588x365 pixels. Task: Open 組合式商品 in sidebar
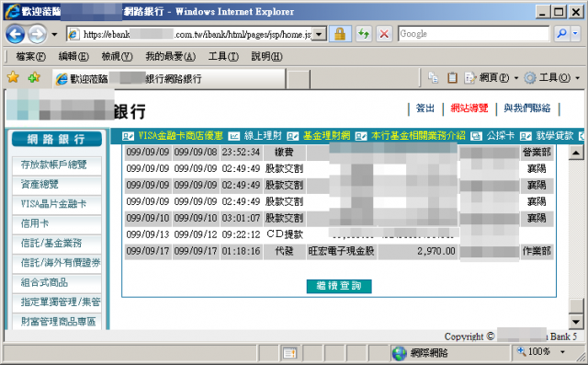pyautogui.click(x=57, y=282)
